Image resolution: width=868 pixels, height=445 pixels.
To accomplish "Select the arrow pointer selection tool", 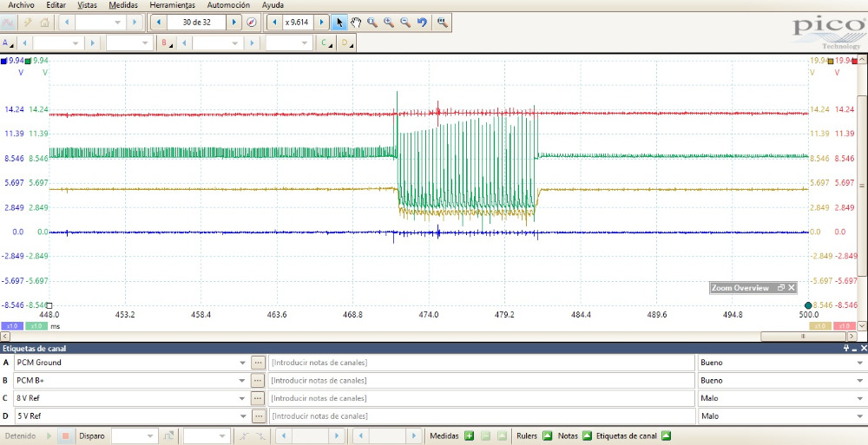I will (x=340, y=22).
